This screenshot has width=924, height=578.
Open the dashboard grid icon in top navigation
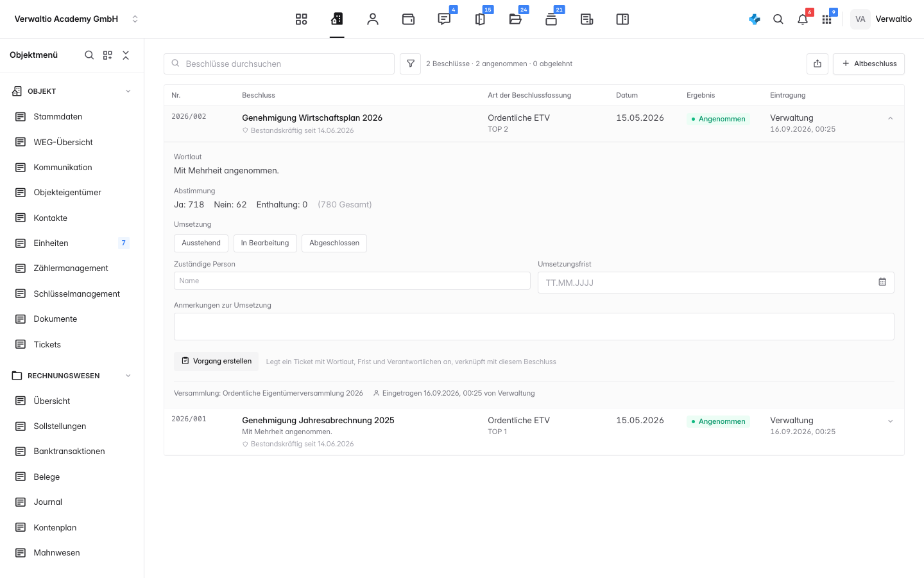pos(302,19)
